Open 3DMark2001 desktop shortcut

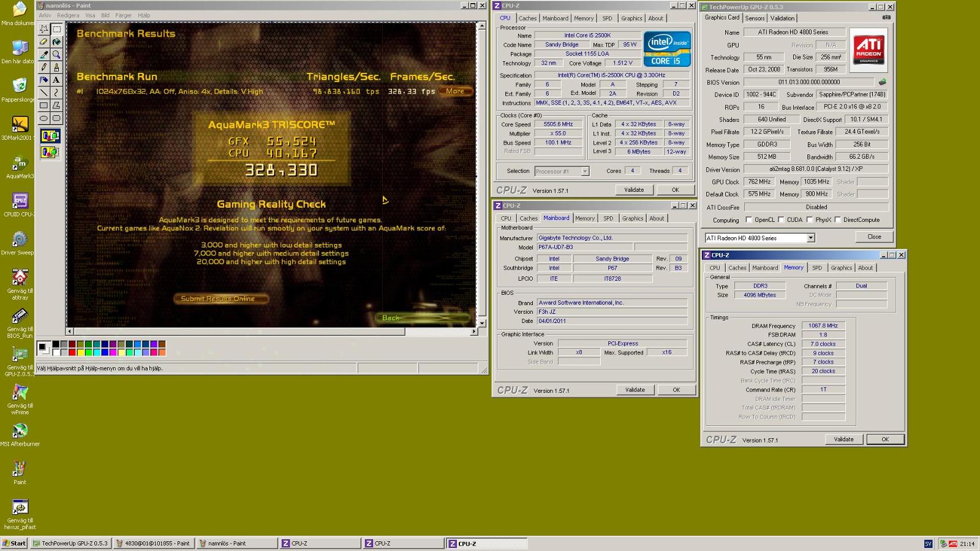[20, 127]
